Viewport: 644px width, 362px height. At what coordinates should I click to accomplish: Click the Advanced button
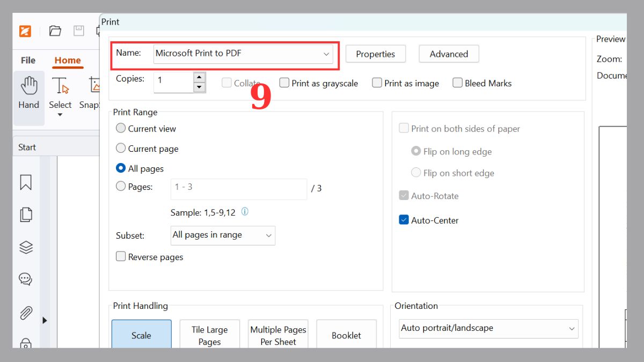(x=449, y=54)
